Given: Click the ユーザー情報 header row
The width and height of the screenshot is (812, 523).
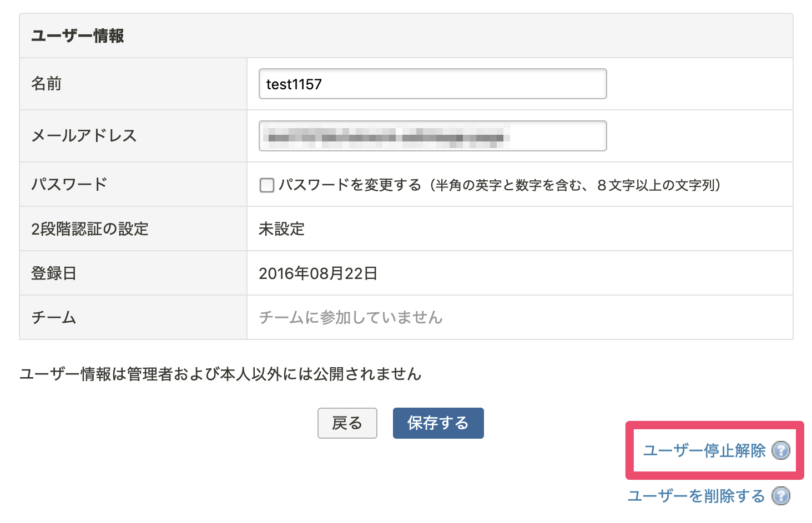Looking at the screenshot, I should coord(78,35).
